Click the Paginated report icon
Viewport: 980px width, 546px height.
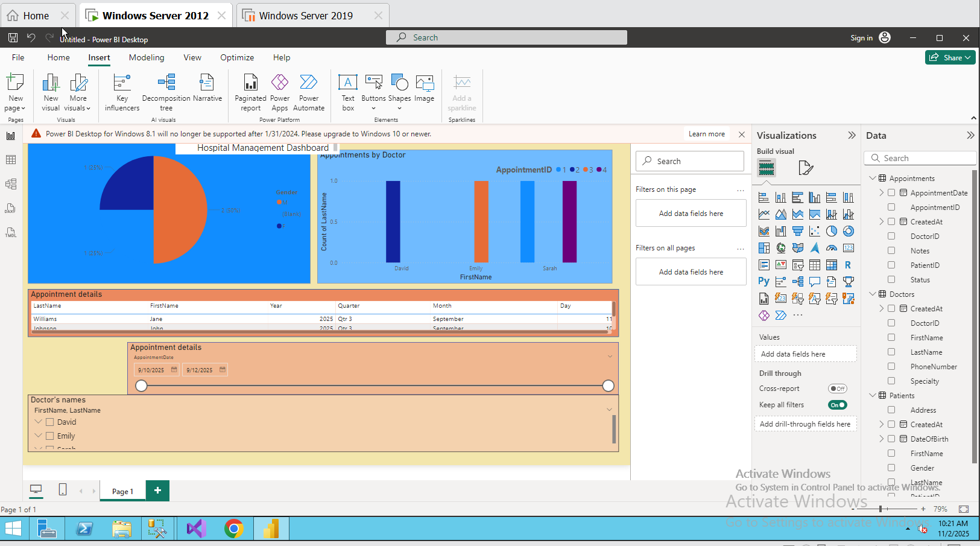pyautogui.click(x=250, y=92)
